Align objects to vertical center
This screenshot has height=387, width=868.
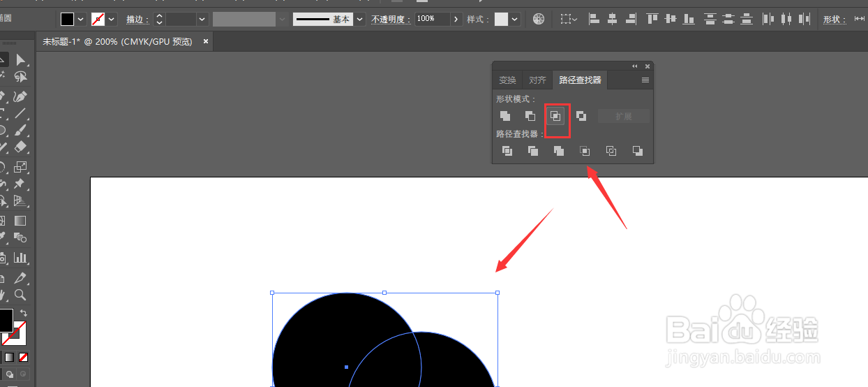[671, 19]
